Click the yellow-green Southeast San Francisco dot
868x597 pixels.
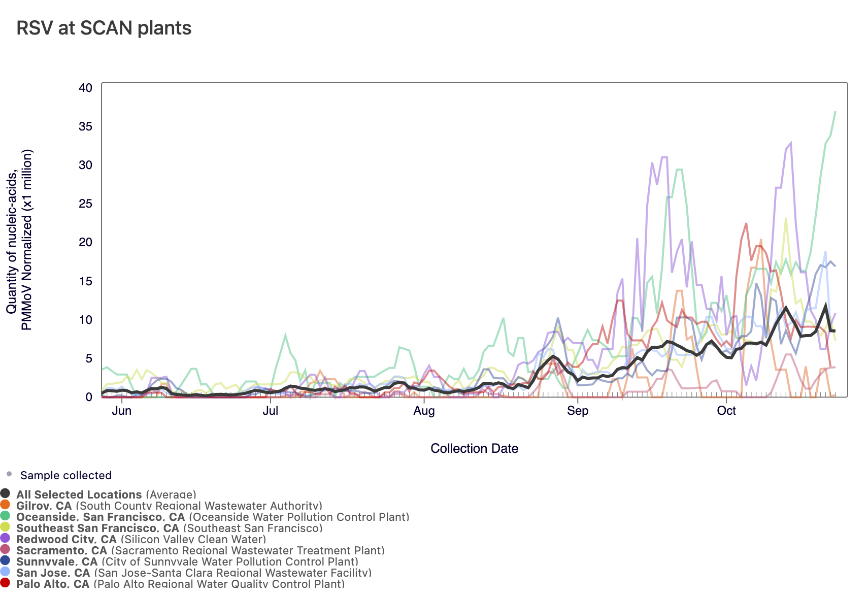coord(5,527)
